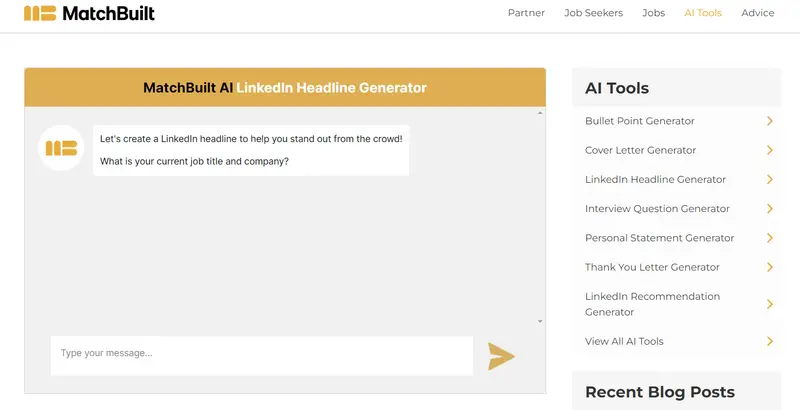Click the chevron beside Thank You Letter Generator
800x410 pixels.
(769, 267)
